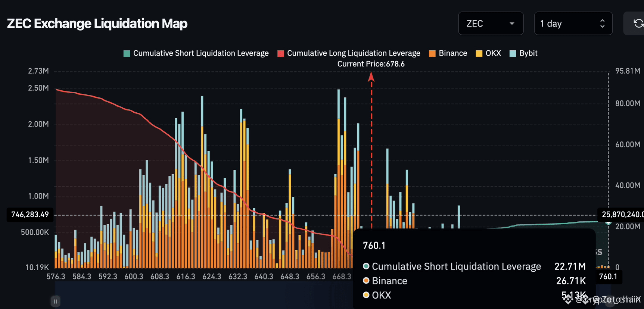
Task: Click the 2.00M left axis label
Action: pyautogui.click(x=38, y=124)
